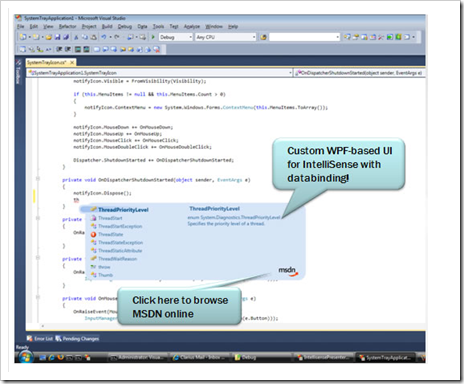Click the Windows Start orb
Screen dimensions: 464x384
point(25,357)
